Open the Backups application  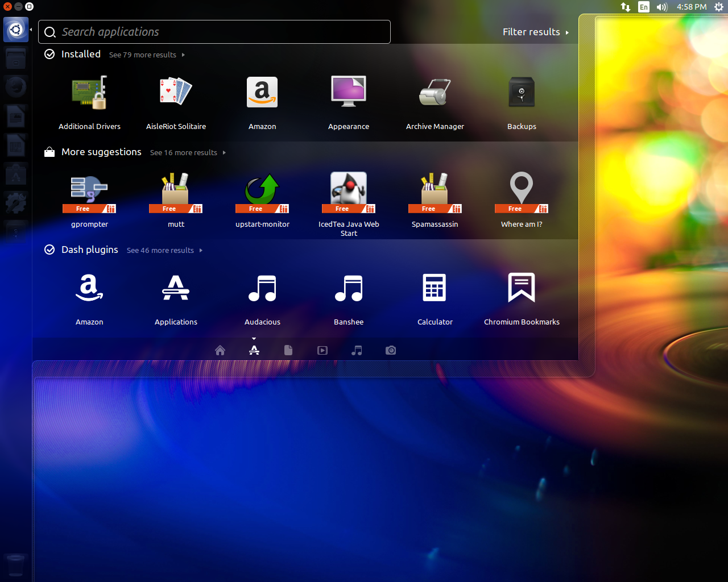522,102
